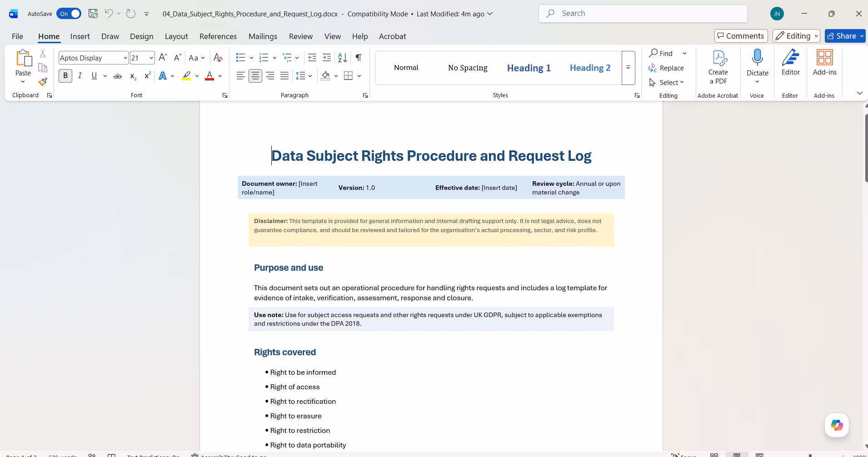868x457 pixels.
Task: Open the File menu
Action: pos(17,36)
